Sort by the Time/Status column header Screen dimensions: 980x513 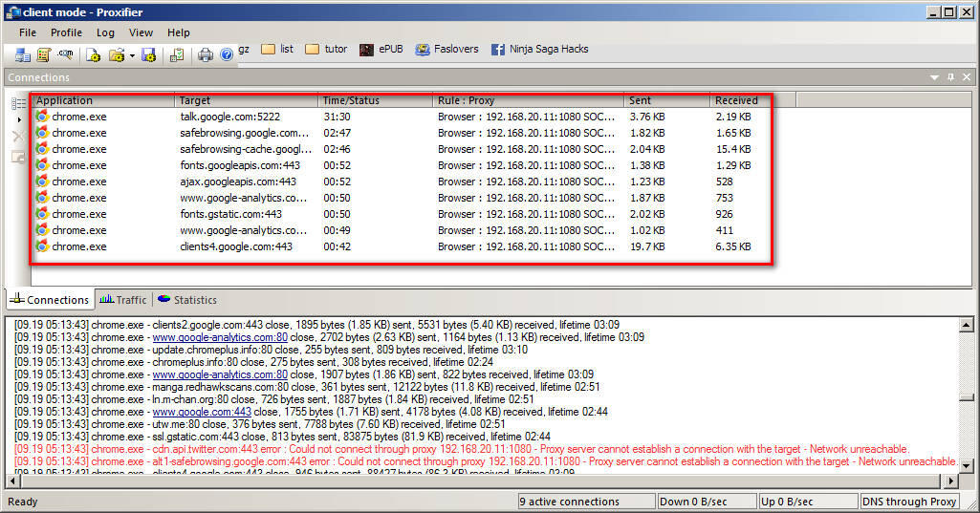[x=375, y=100]
